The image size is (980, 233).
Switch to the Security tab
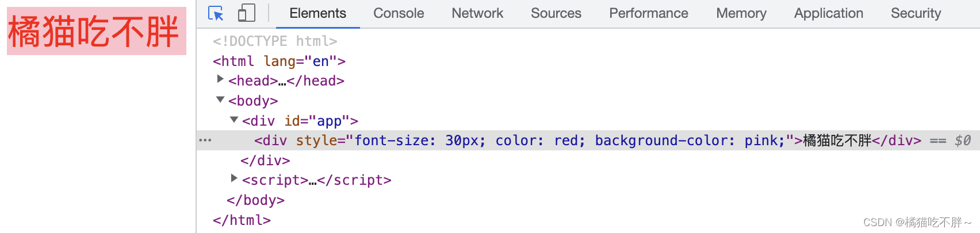pyautogui.click(x=916, y=13)
